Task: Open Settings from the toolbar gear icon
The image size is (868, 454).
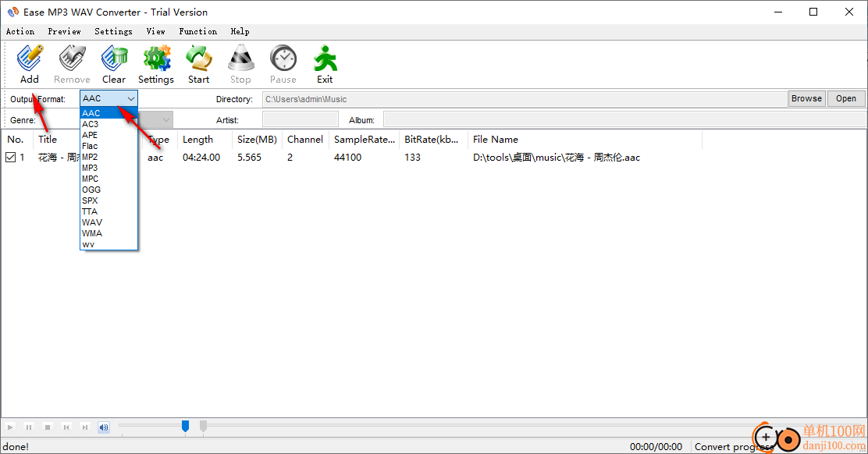Action: point(157,59)
